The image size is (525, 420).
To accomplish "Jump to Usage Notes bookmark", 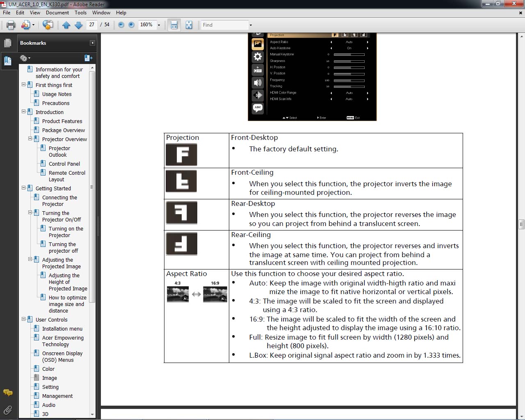I will (57, 94).
